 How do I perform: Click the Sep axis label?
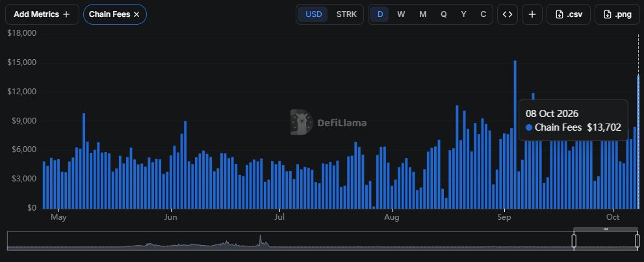pos(504,217)
